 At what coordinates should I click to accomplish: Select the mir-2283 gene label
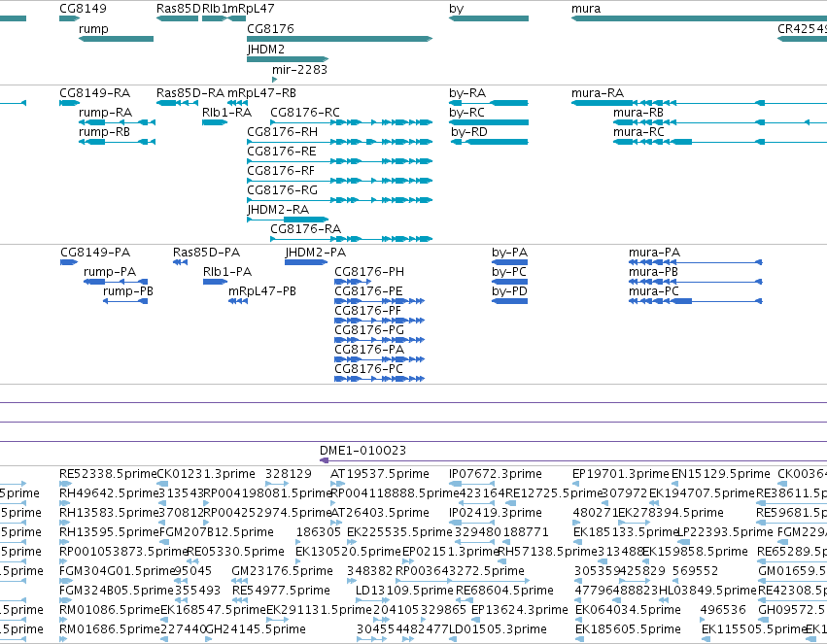pos(299,70)
